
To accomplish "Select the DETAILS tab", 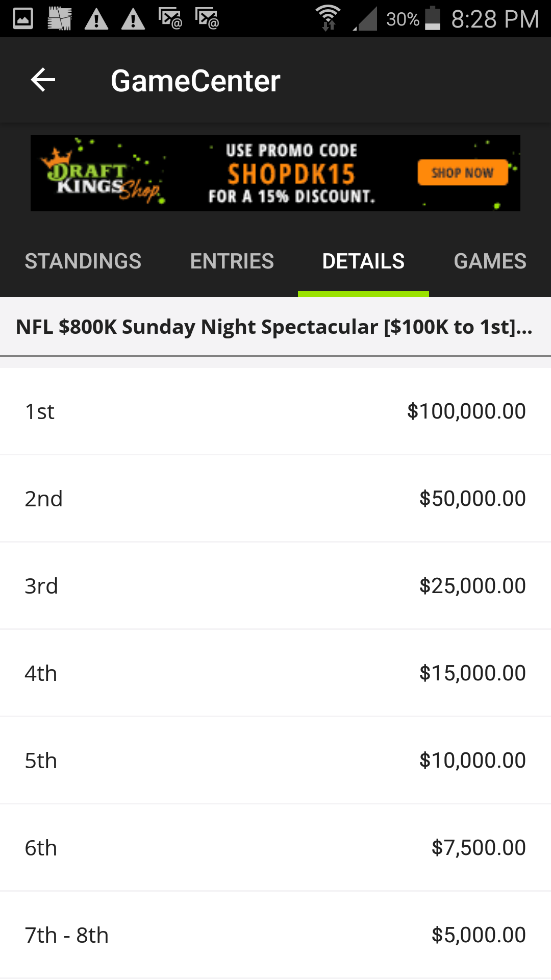I will coord(363,261).
